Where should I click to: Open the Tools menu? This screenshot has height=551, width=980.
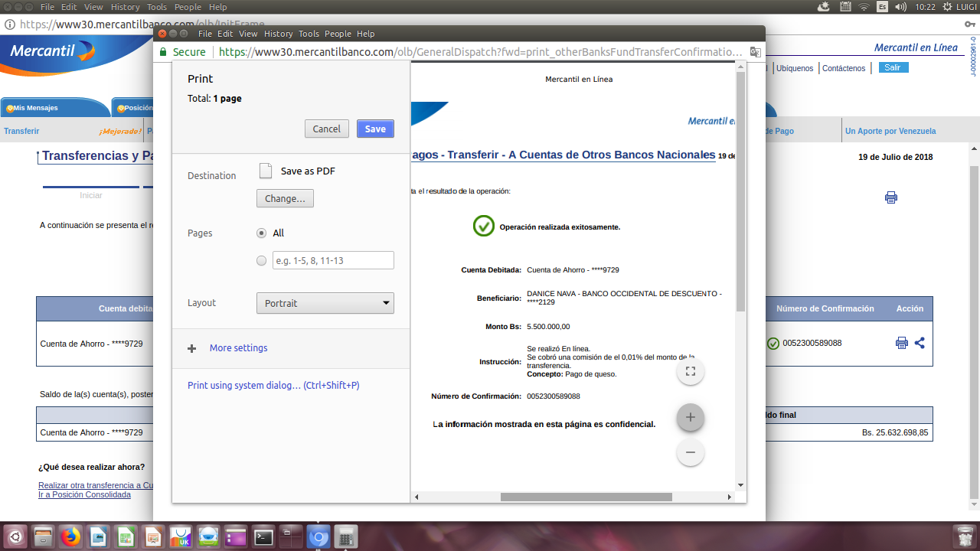point(309,34)
